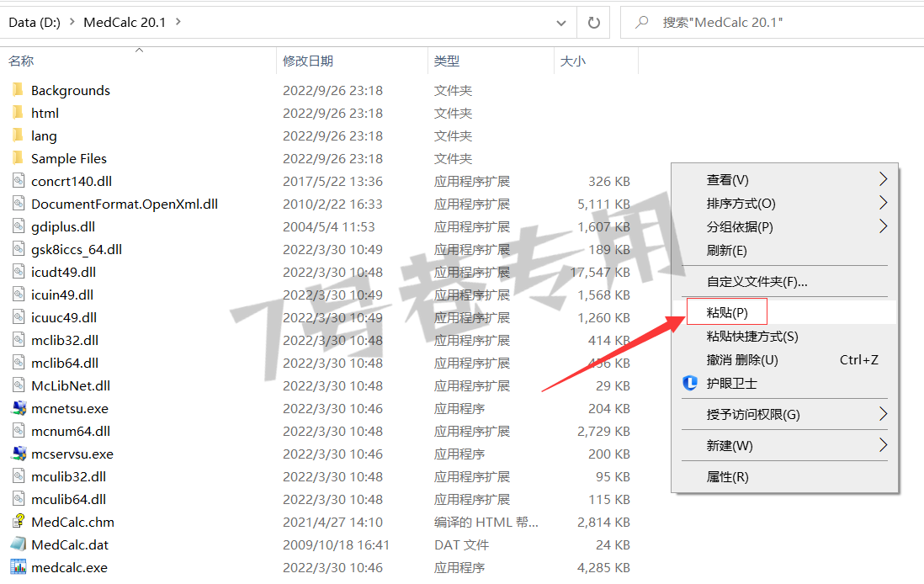Select the folder name Backgrounds
This screenshot has width=924, height=584.
click(71, 90)
